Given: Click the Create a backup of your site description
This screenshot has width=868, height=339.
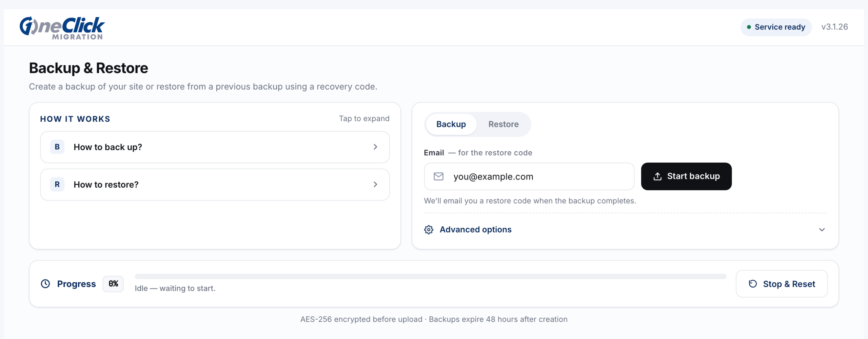Looking at the screenshot, I should pos(203,87).
